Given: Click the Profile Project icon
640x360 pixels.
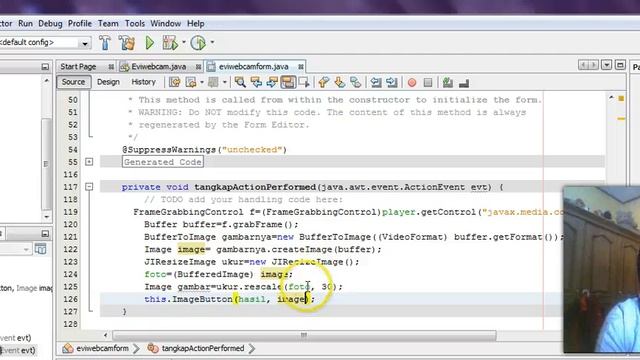Looking at the screenshot, I should [x=198, y=42].
